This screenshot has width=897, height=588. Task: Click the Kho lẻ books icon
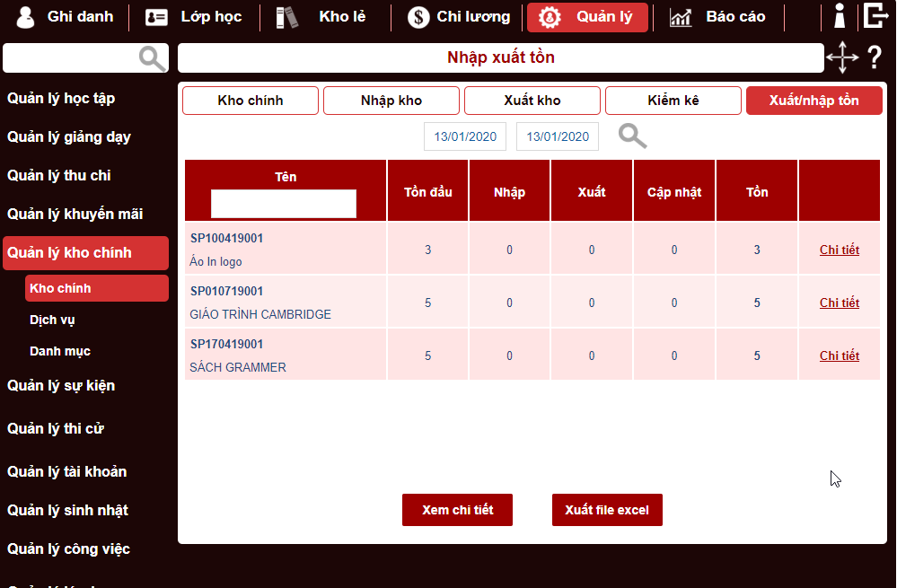[x=286, y=17]
